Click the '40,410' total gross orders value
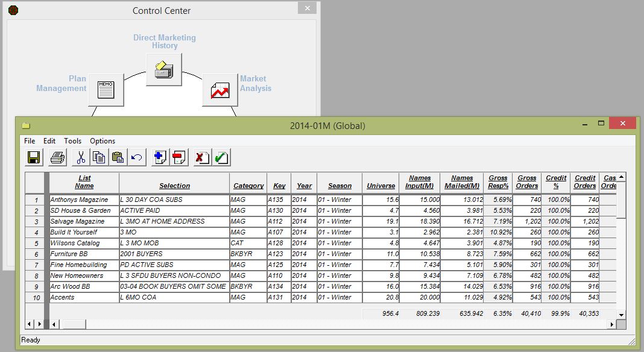644x352 pixels. click(x=527, y=314)
